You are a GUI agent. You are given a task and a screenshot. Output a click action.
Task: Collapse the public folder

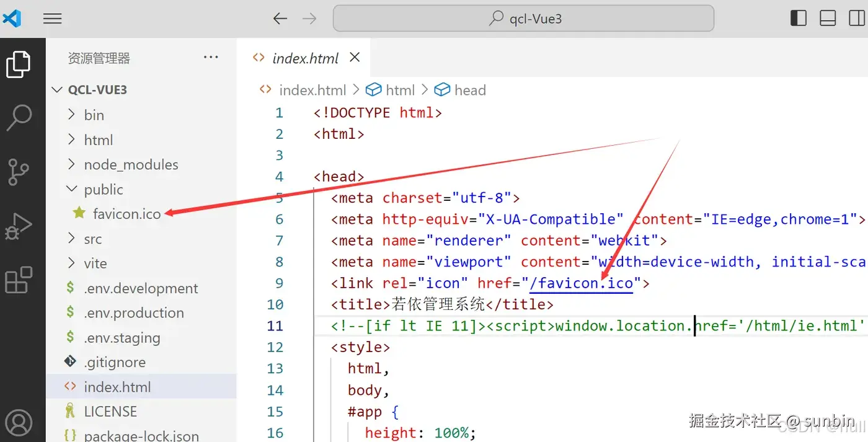[141, 190]
